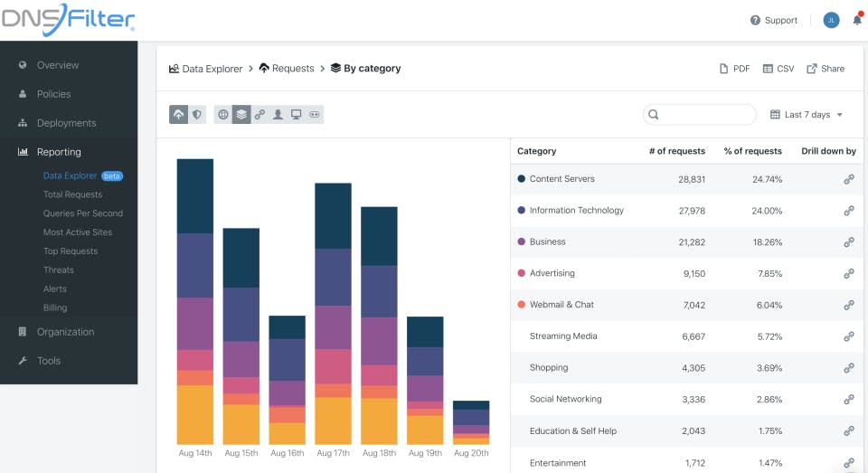Export the report as CSV
The image size is (868, 473).
click(x=778, y=69)
